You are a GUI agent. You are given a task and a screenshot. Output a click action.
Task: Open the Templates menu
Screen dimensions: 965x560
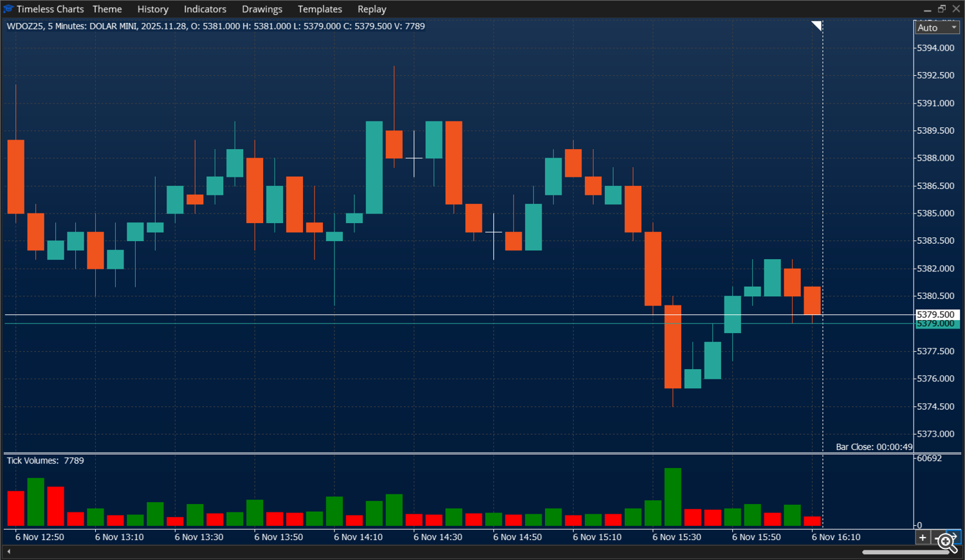point(320,9)
